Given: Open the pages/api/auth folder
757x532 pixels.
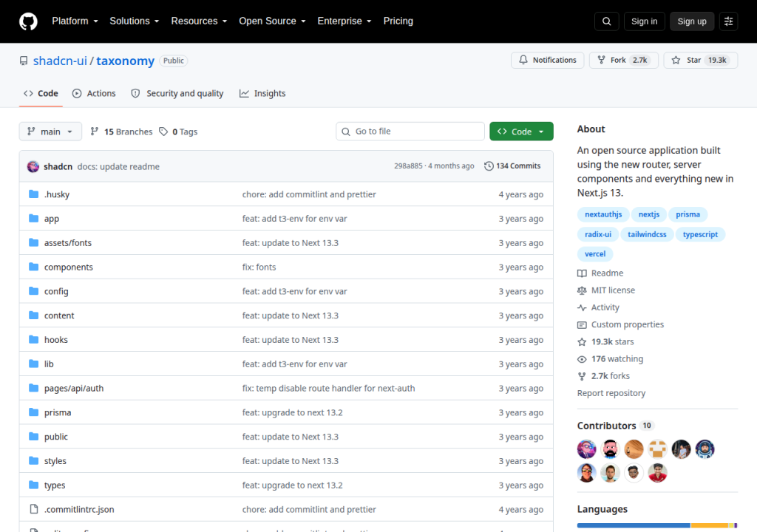Looking at the screenshot, I should 74,388.
